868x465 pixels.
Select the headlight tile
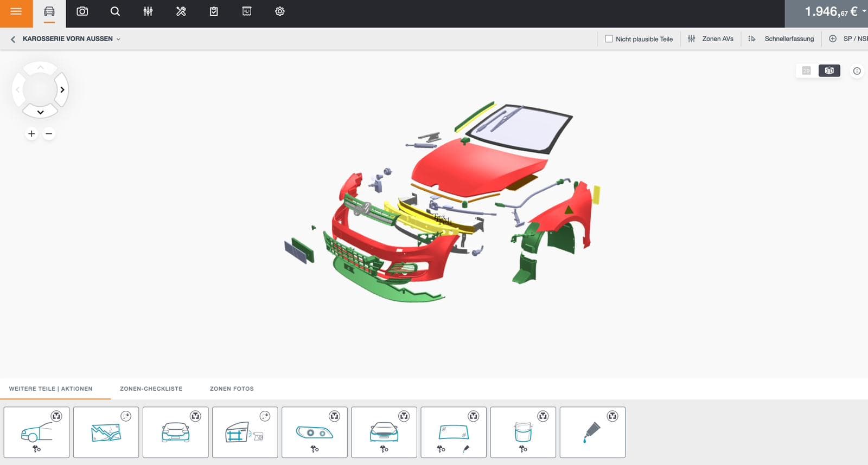[x=314, y=432]
